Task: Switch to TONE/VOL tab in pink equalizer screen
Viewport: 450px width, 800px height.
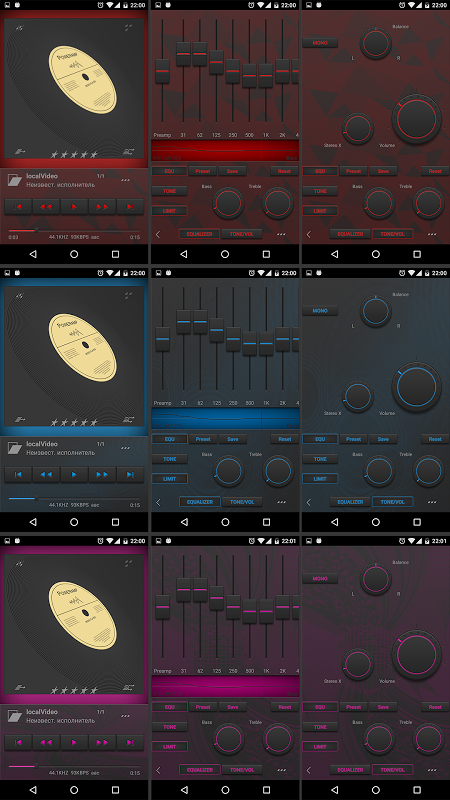Action: (x=242, y=770)
